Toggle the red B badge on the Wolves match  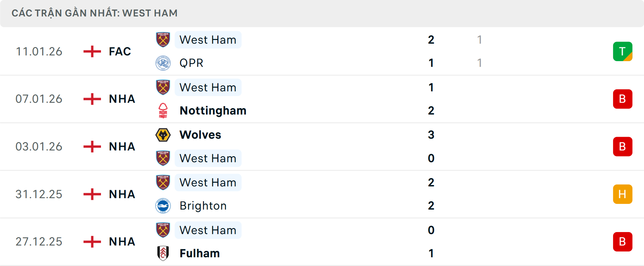pyautogui.click(x=623, y=146)
